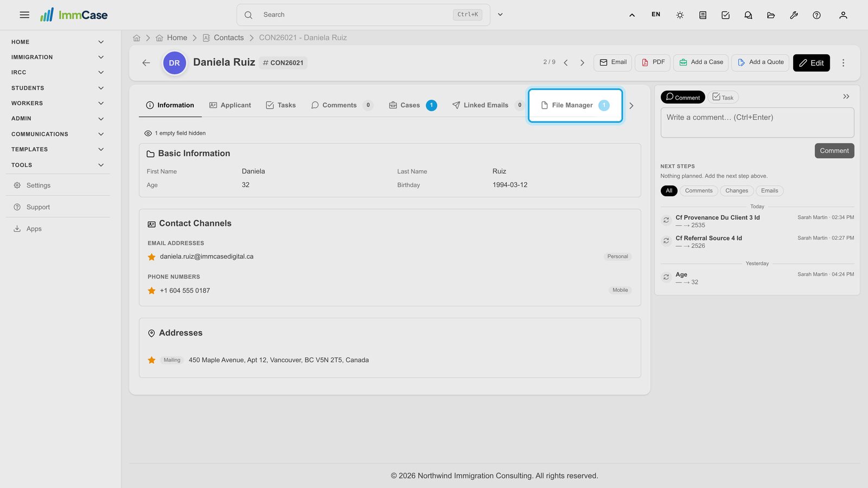Open the search options dropdown arrow
The image size is (868, 488).
pyautogui.click(x=500, y=15)
